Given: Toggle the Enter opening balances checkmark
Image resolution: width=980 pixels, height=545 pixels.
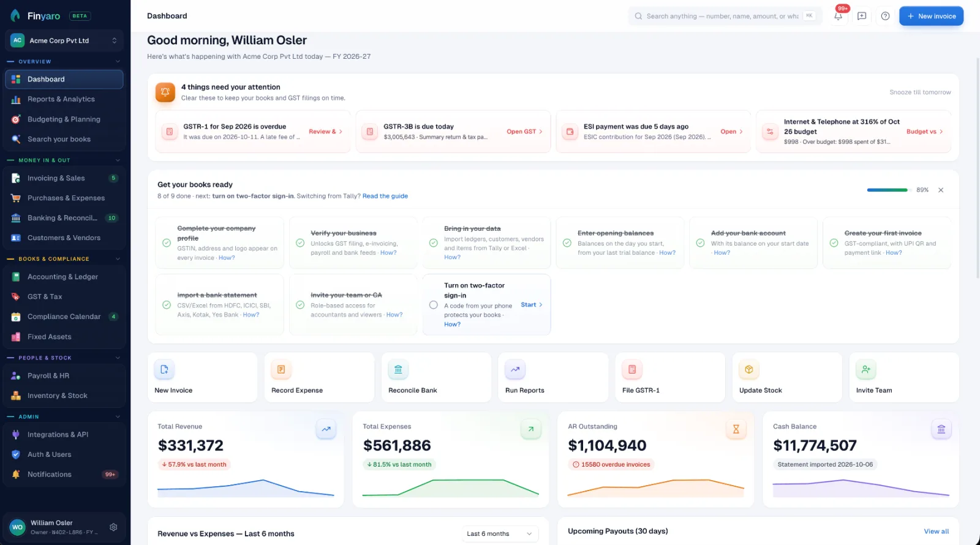Looking at the screenshot, I should 567,243.
